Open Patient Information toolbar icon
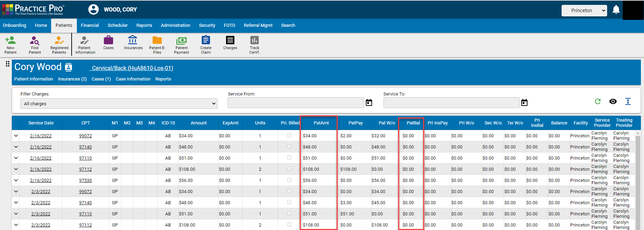The height and width of the screenshot is (230, 644). (85, 45)
